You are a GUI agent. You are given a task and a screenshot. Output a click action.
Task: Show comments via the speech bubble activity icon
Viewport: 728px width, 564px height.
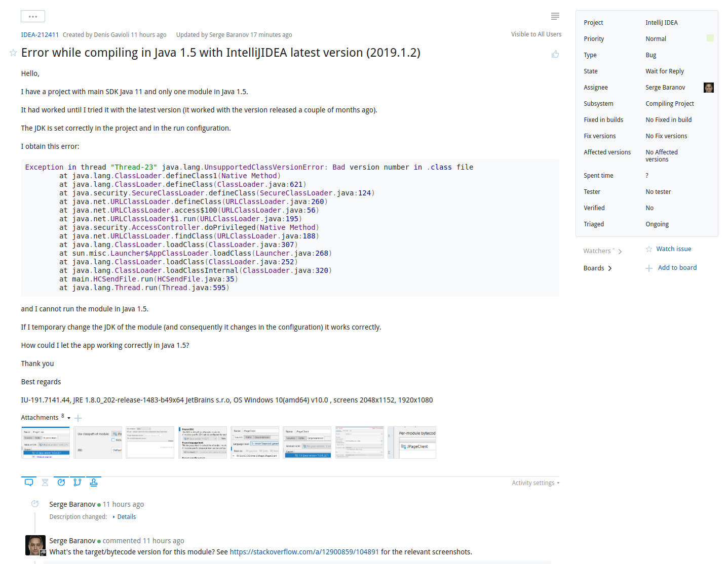pos(29,482)
